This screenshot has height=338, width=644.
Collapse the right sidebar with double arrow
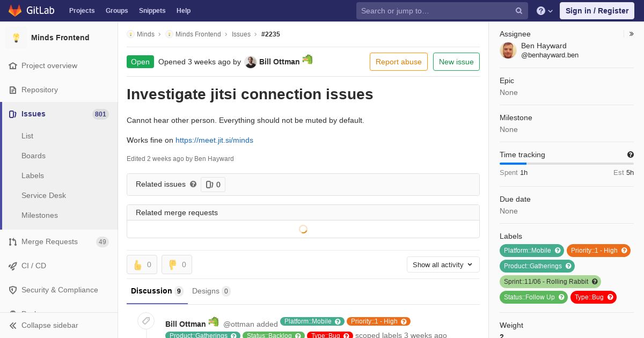tap(632, 34)
